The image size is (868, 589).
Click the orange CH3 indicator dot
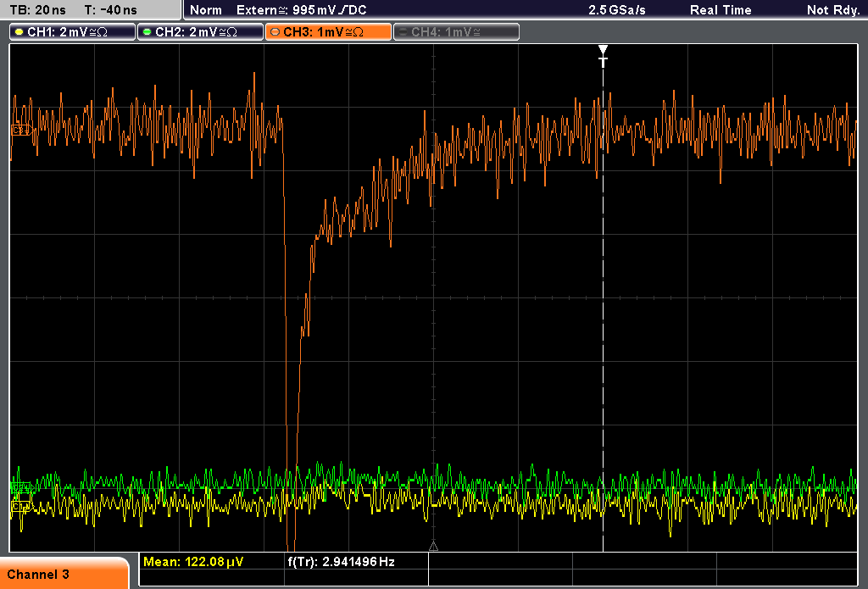click(275, 32)
